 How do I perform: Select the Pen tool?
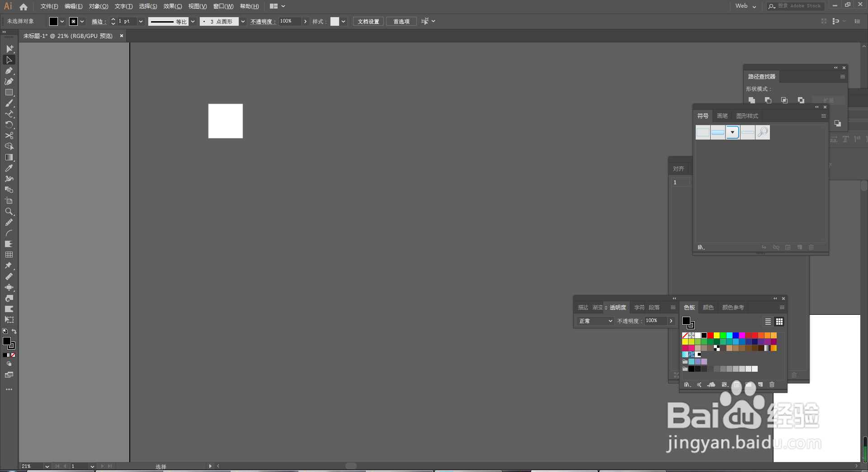[x=9, y=70]
